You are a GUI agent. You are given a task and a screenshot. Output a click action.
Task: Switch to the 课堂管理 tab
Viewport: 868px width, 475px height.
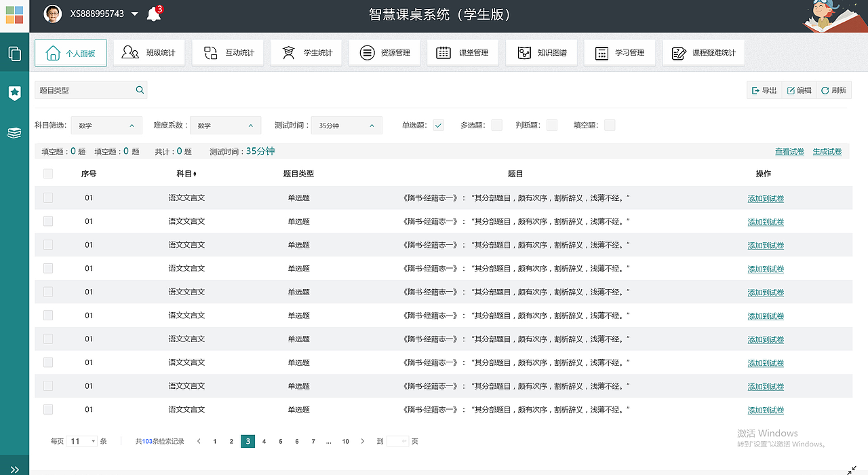pos(463,53)
